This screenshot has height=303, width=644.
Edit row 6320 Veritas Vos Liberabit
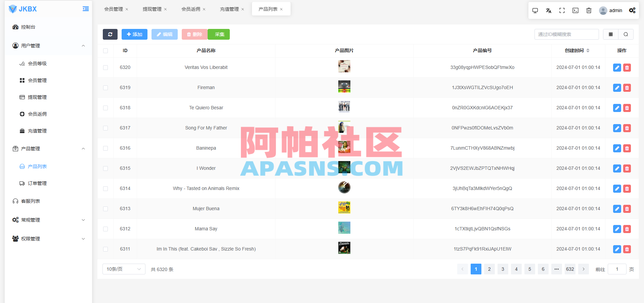click(x=617, y=68)
